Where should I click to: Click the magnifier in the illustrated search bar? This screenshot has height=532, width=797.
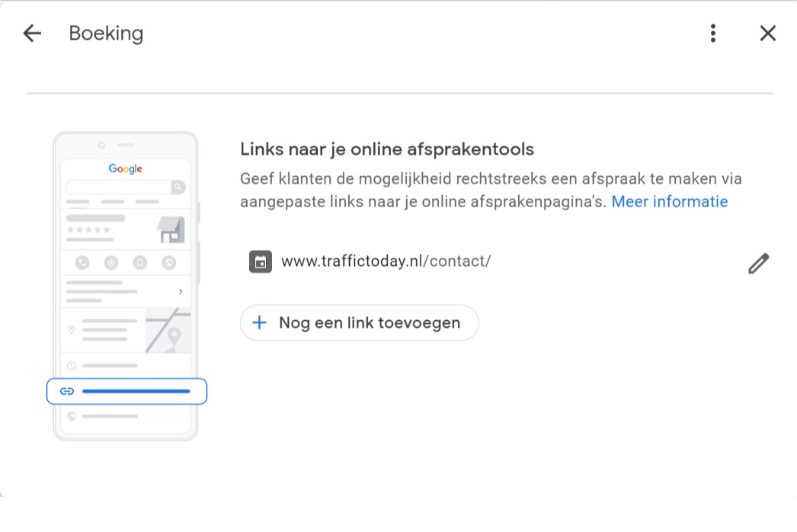click(178, 187)
